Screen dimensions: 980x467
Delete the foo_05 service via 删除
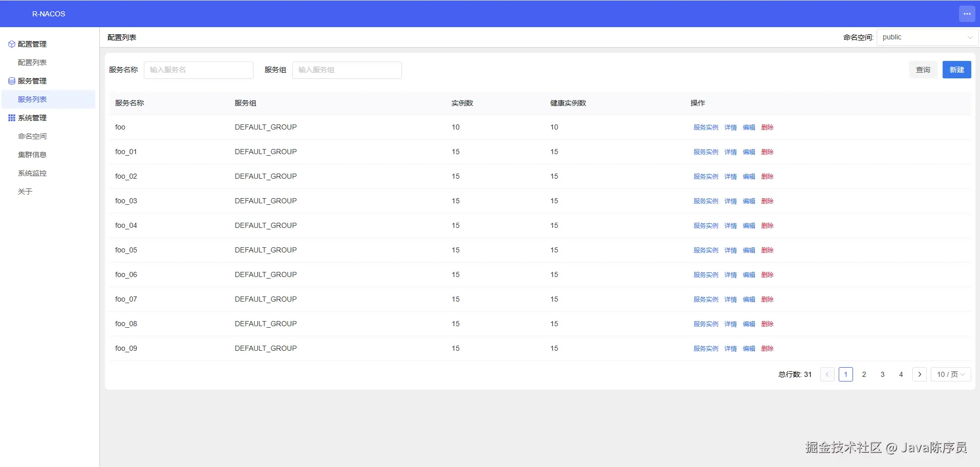(767, 250)
